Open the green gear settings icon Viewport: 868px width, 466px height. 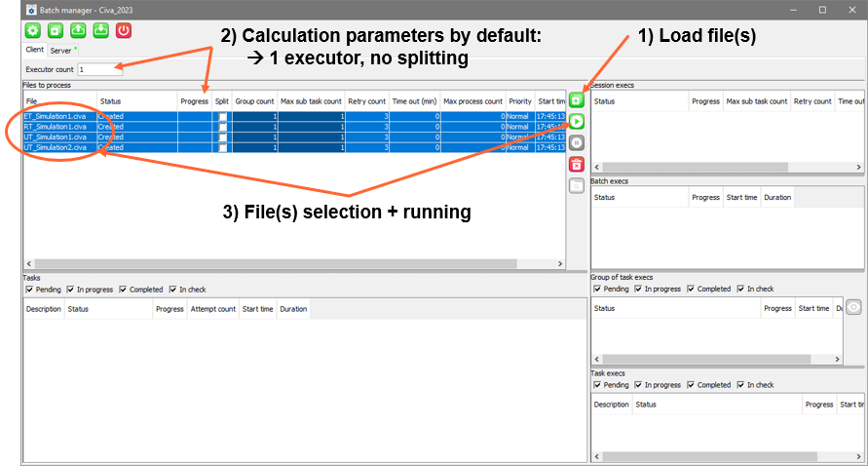(32, 30)
